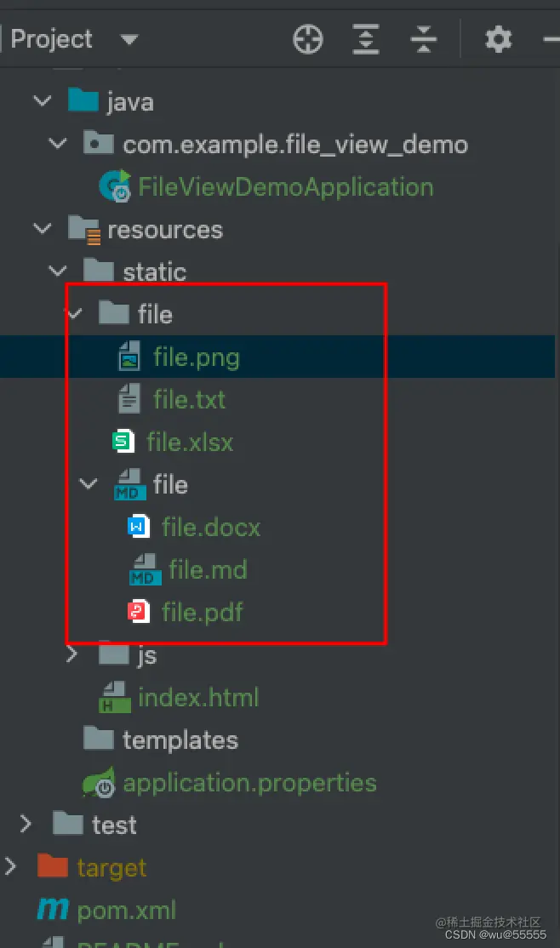Open file.pdf
Screen dimensions: 560x948
pyautogui.click(x=202, y=613)
